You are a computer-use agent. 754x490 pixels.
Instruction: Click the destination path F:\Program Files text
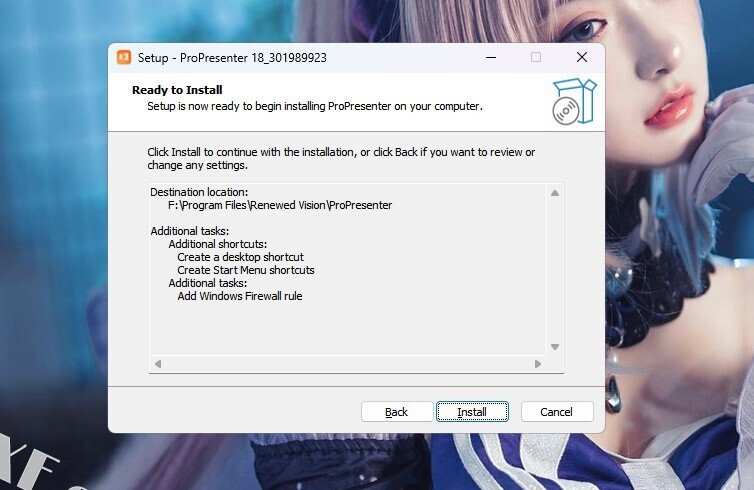[280, 205]
